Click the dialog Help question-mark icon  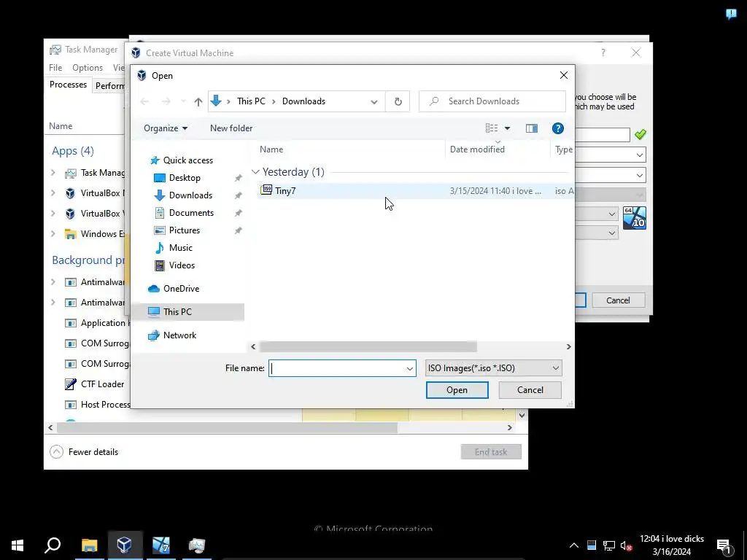point(558,128)
